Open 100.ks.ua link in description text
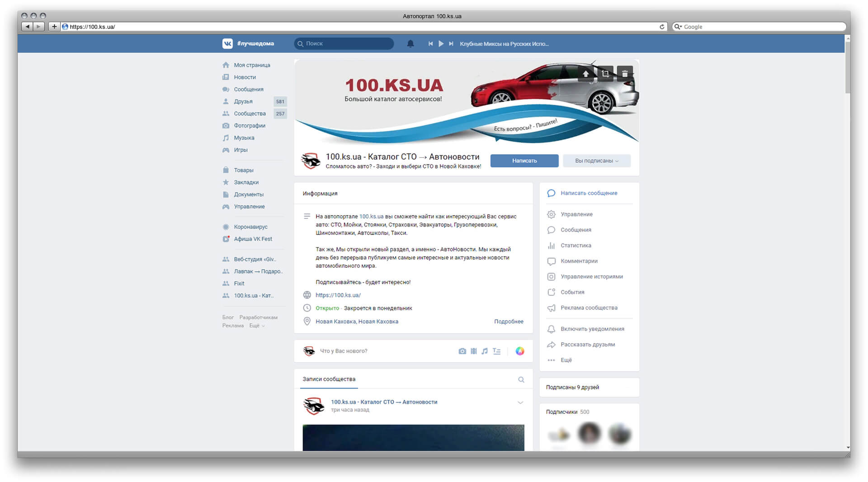The image size is (868, 482). click(371, 217)
